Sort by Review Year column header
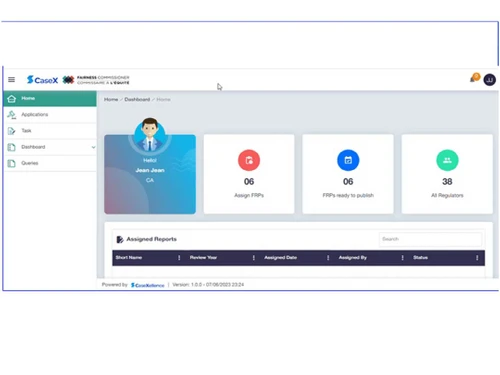 pyautogui.click(x=203, y=258)
